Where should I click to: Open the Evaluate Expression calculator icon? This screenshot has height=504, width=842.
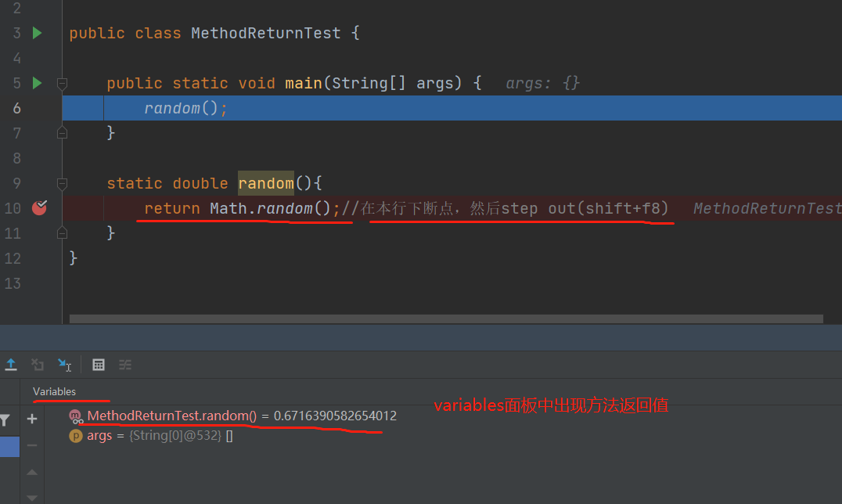[x=99, y=365]
